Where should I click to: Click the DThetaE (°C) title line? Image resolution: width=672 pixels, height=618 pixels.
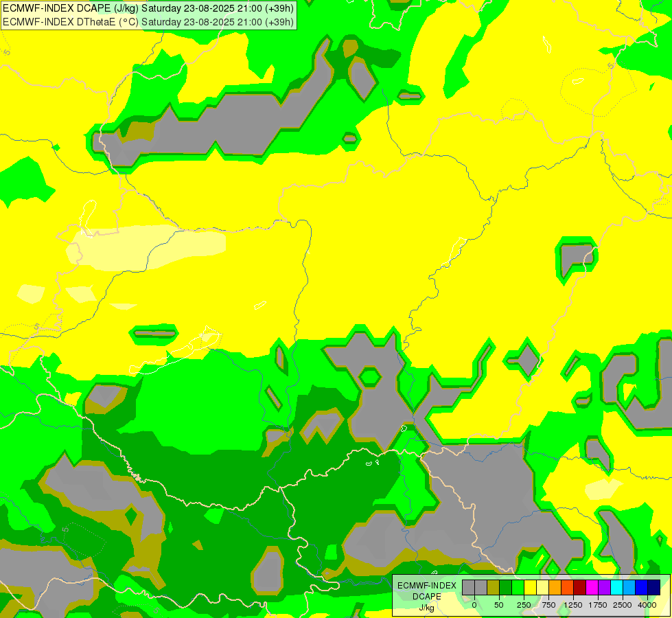tap(148, 22)
